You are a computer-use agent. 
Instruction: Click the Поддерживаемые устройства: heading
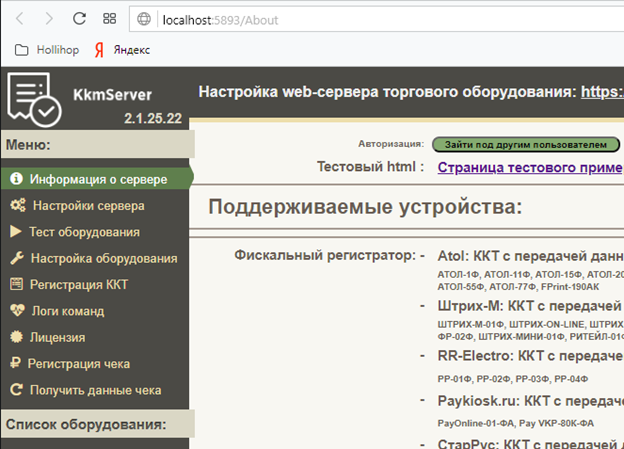(365, 207)
